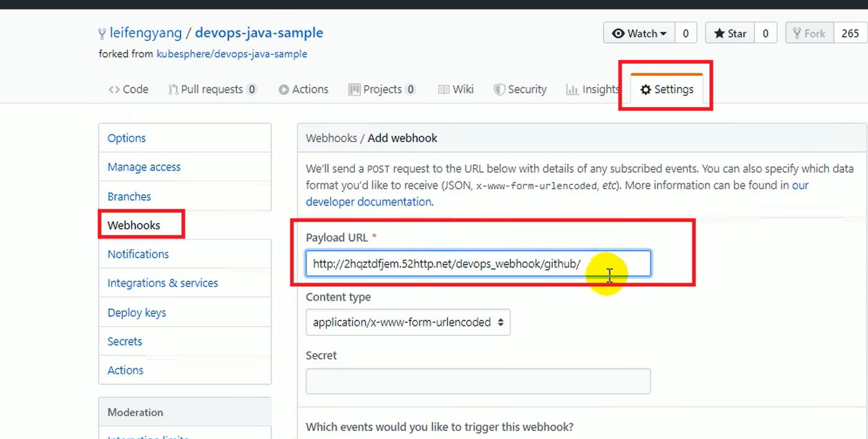Click the eye icon in Watch button
The width and height of the screenshot is (868, 439).
pyautogui.click(x=618, y=34)
